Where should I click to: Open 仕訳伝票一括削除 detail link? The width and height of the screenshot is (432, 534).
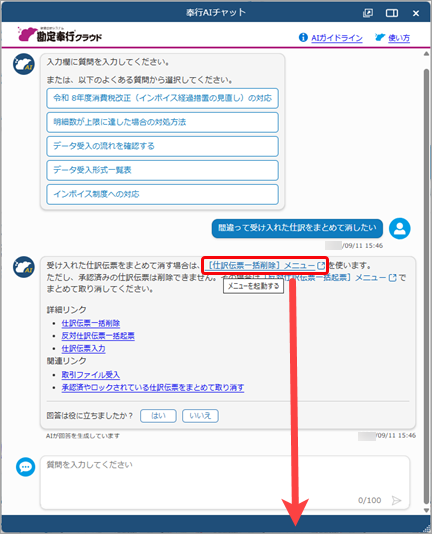point(91,323)
